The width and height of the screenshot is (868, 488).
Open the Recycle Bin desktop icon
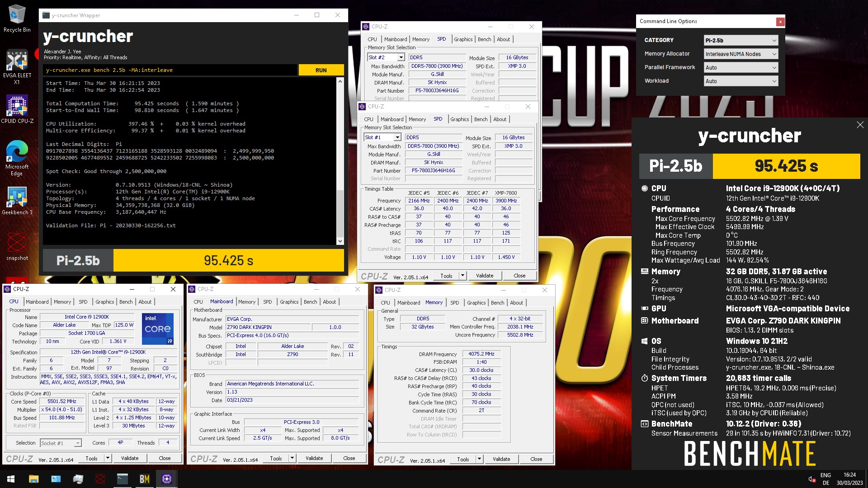point(17,19)
